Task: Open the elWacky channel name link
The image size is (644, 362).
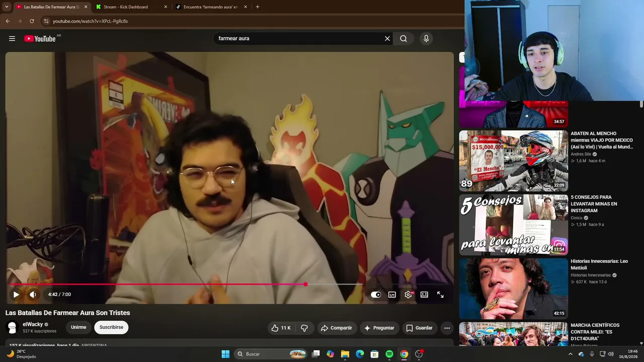Action: pyautogui.click(x=33, y=324)
